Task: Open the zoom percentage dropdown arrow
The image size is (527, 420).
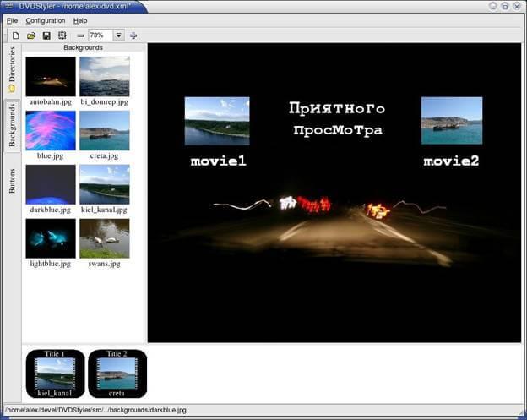Action: (118, 35)
